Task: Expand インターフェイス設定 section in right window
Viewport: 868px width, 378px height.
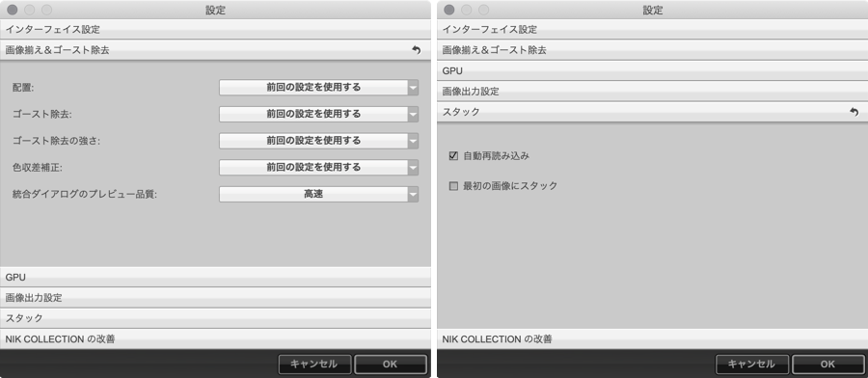Action: pyautogui.click(x=653, y=29)
